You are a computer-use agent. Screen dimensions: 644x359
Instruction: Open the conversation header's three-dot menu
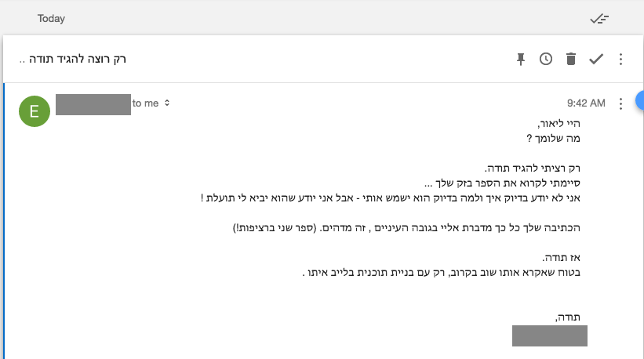(x=621, y=59)
